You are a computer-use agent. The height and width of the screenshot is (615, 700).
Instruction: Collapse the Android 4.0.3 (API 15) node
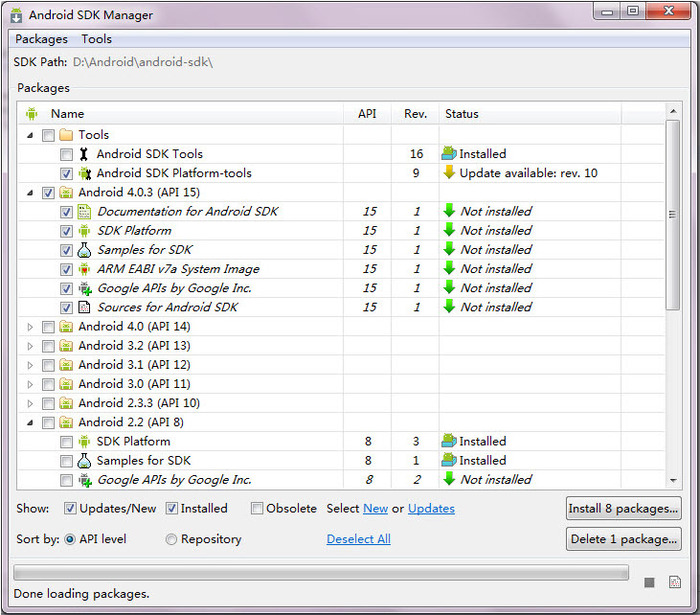point(30,193)
